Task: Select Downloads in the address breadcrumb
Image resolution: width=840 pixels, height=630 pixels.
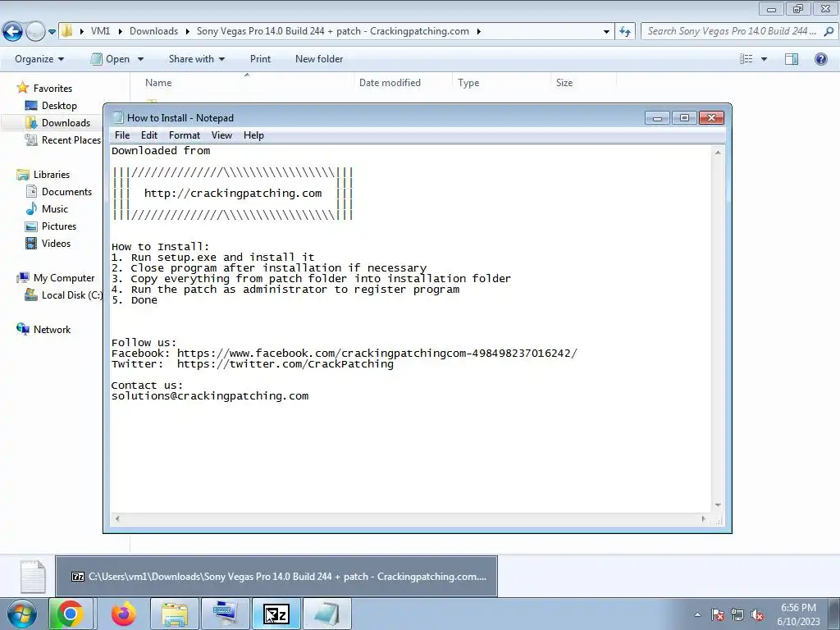Action: click(x=153, y=31)
